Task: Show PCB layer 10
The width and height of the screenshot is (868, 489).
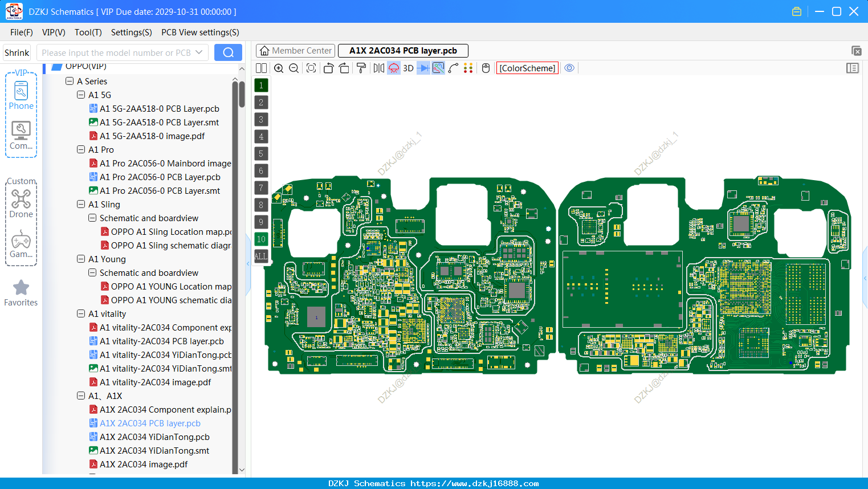Action: pos(261,239)
